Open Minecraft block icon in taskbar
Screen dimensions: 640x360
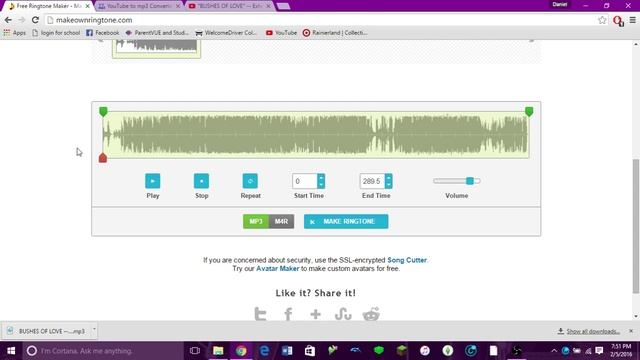(402, 351)
